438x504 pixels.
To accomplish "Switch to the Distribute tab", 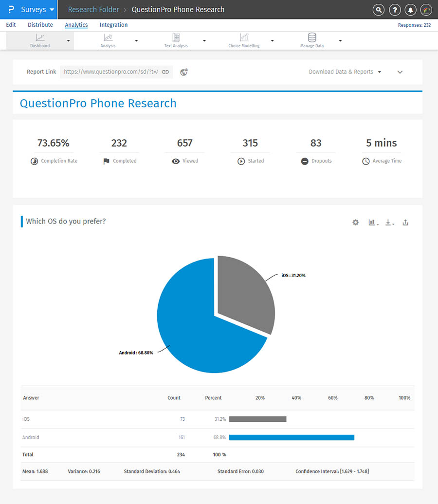I will pyautogui.click(x=40, y=25).
